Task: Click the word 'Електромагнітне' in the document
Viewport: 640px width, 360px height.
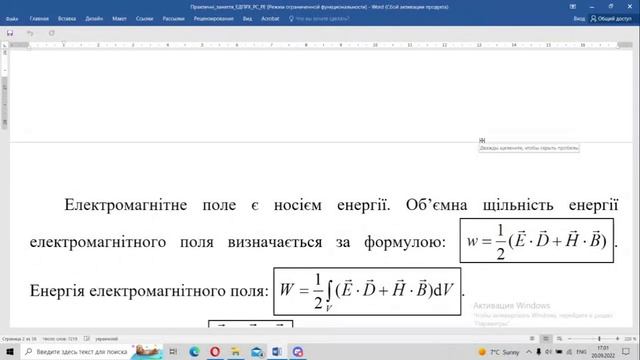Action: (126, 205)
